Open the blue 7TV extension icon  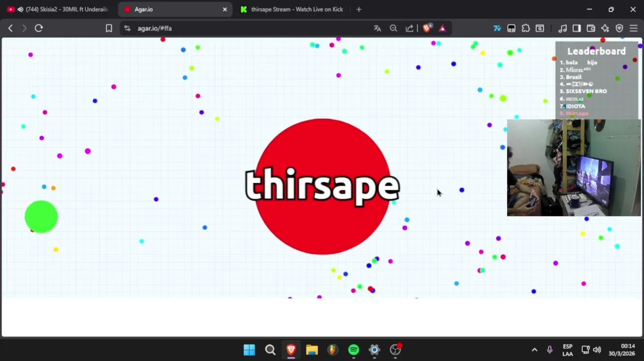[x=497, y=29]
